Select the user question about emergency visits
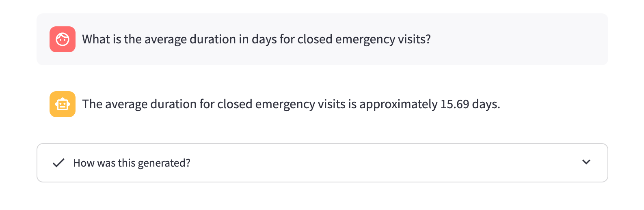644x210 pixels. [256, 39]
